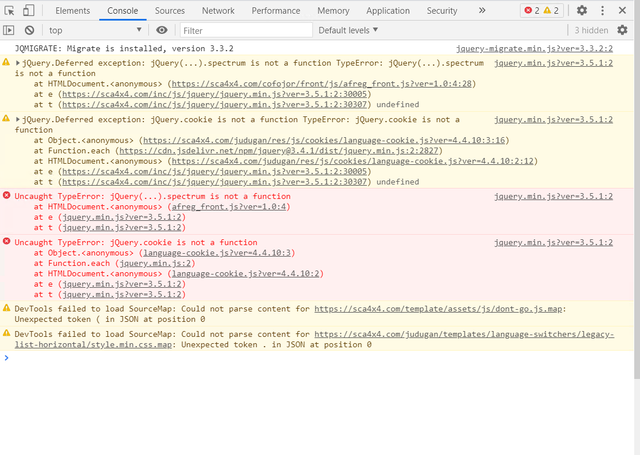640x455 pixels.
Task: Select 'Uncaught TypeError: jQuery.cookie is not a function'
Action: [136, 242]
